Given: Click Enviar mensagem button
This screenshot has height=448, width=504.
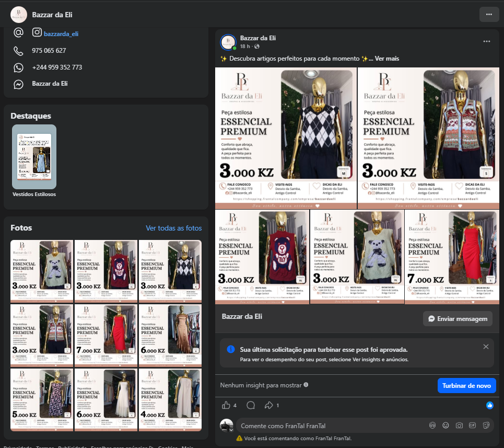Looking at the screenshot, I should 458,319.
